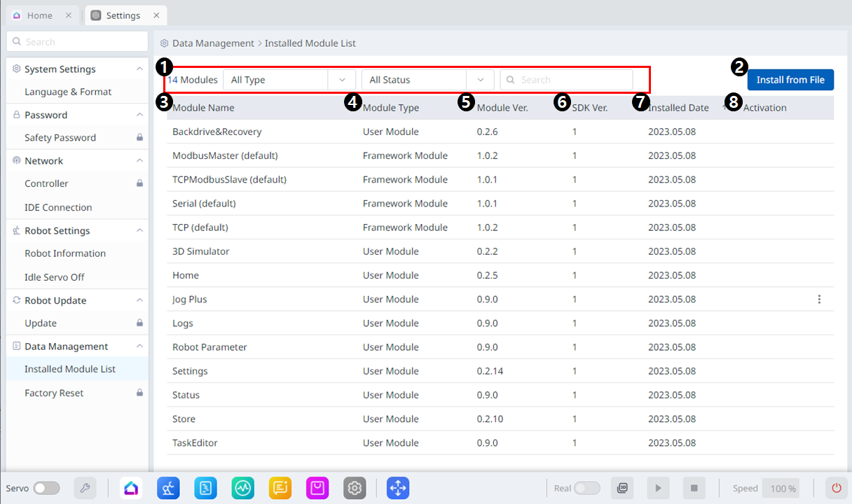Open the All Type dropdown
The width and height of the screenshot is (852, 504).
[x=289, y=80]
